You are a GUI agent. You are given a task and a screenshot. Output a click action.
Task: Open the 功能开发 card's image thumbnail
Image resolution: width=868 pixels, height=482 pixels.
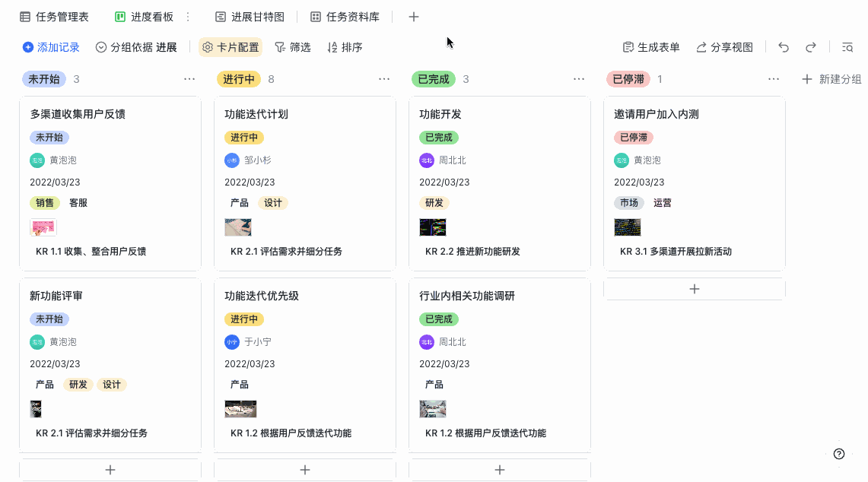[x=433, y=227]
